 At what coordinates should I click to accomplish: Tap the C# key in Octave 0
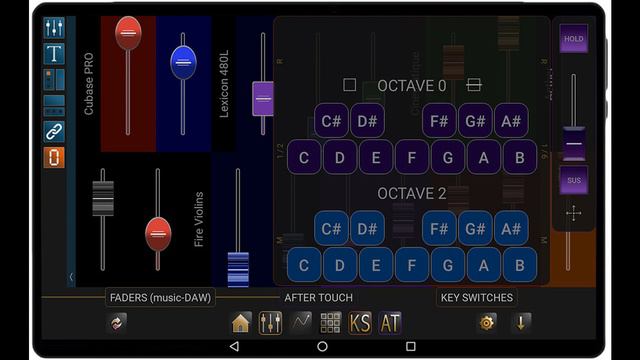pos(331,121)
